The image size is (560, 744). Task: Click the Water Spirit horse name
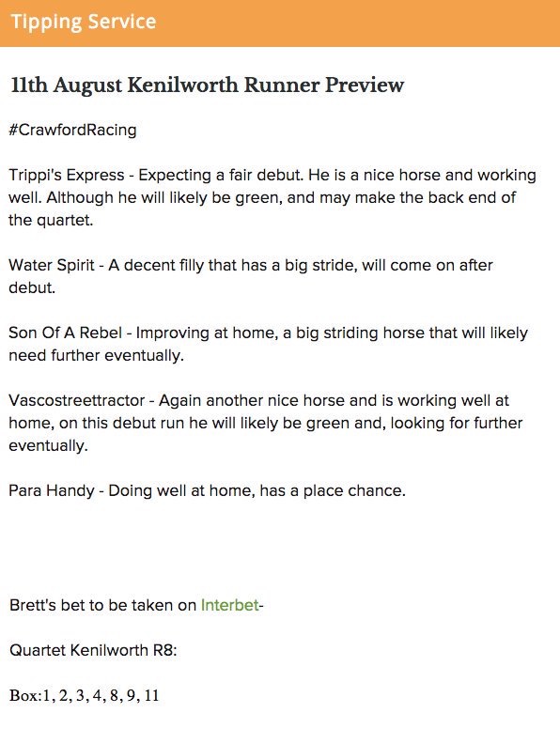pyautogui.click(x=52, y=265)
